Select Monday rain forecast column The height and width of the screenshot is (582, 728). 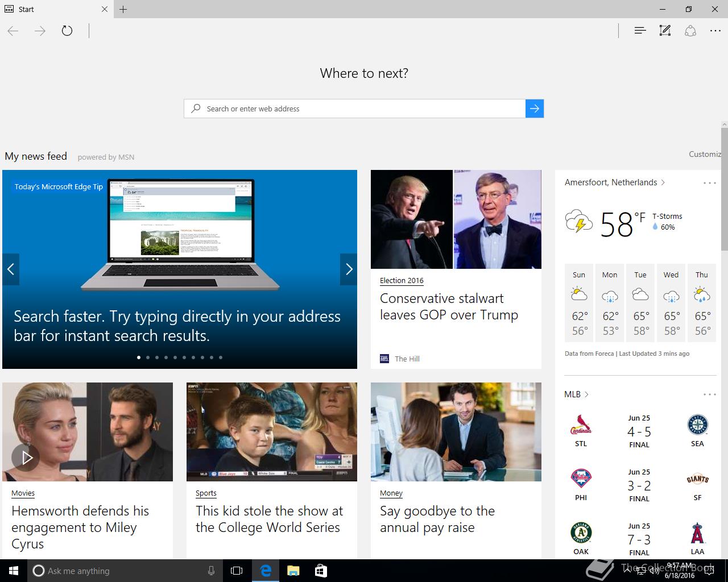610,303
